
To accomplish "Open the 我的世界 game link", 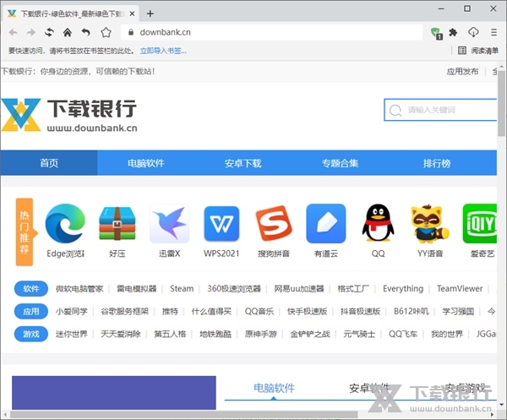I will [447, 334].
